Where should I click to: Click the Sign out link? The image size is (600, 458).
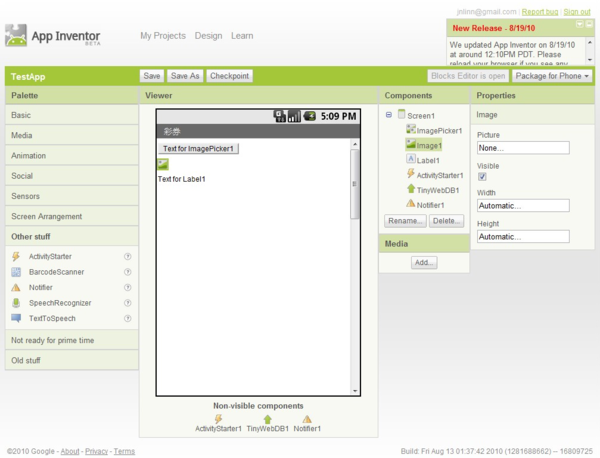tap(577, 12)
